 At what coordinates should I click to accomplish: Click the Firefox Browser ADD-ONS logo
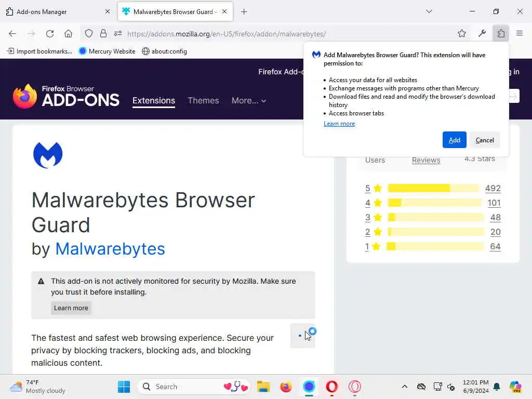click(x=66, y=96)
